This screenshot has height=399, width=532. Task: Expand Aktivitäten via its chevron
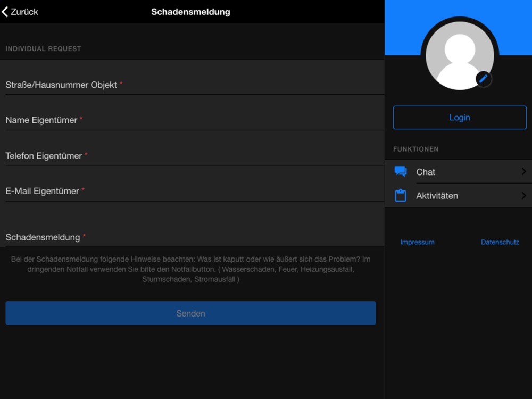(524, 195)
